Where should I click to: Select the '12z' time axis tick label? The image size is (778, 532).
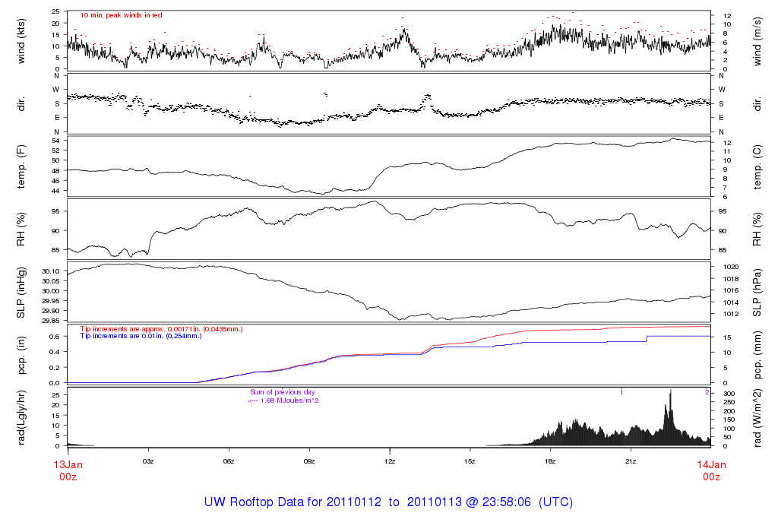[x=389, y=461]
